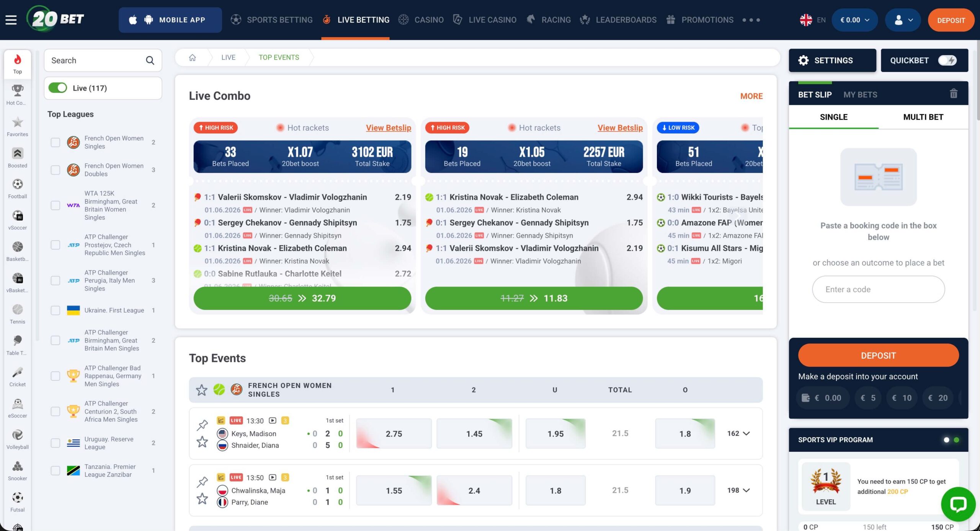Switch to the Multi Bet tab
Image resolution: width=980 pixels, height=531 pixels.
pos(923,117)
